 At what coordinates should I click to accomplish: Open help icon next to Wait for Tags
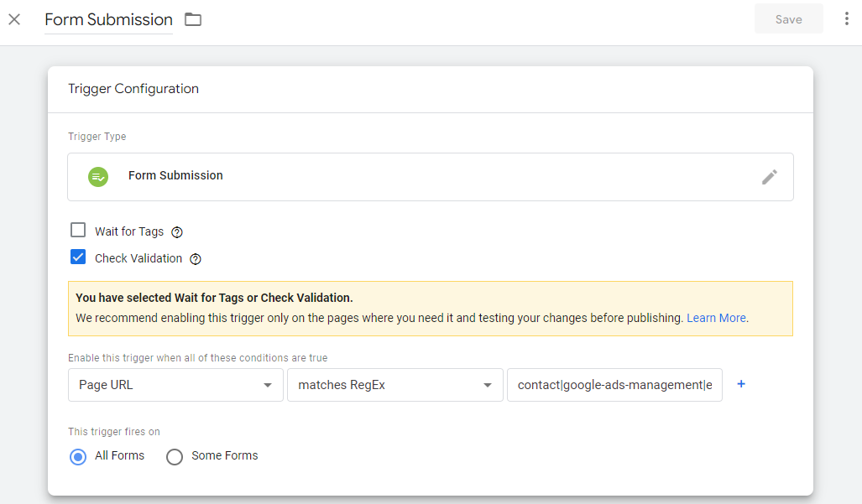tap(177, 232)
